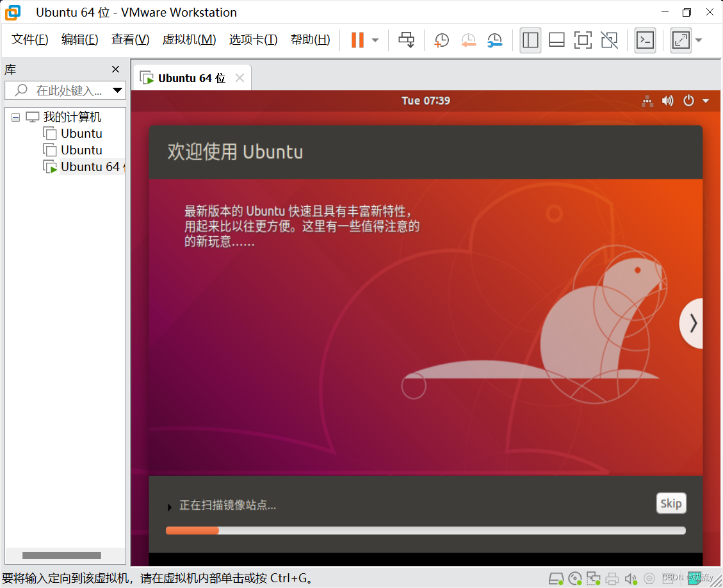The image size is (723, 588).
Task: Open the 虚拟机(M) menu
Action: point(189,40)
